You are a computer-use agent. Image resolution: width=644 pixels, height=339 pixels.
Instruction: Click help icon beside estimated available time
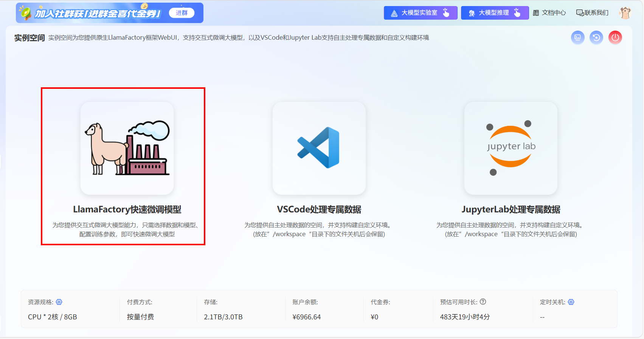coord(483,302)
